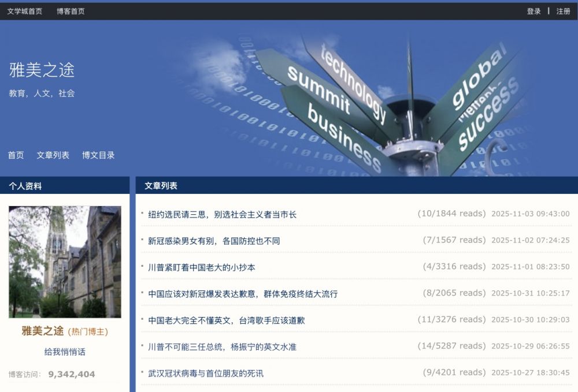The height and width of the screenshot is (392, 578).
Task: Open article 新冠感染男女有别，各国防控也不同
Action: click(x=214, y=241)
